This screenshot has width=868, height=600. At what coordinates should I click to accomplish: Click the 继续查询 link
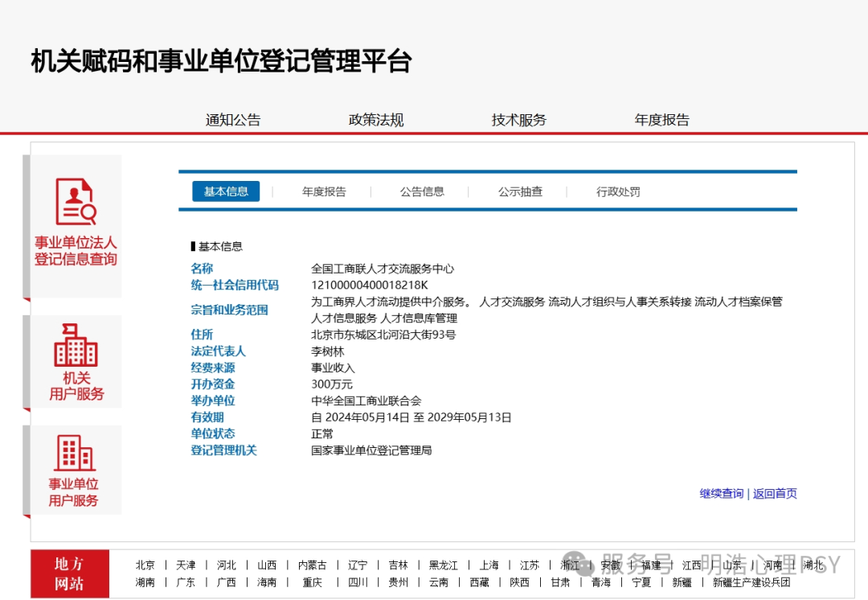(721, 494)
